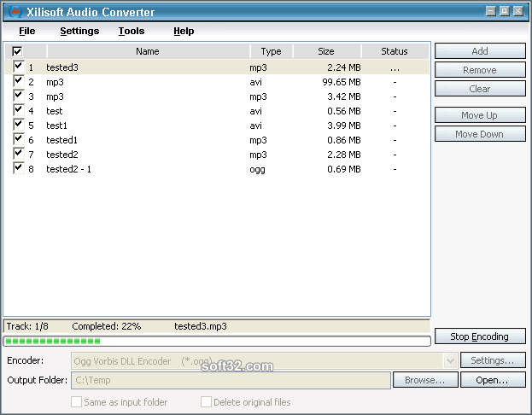Open the Help menu
Viewport: 532px width, 415px height.
click(184, 31)
